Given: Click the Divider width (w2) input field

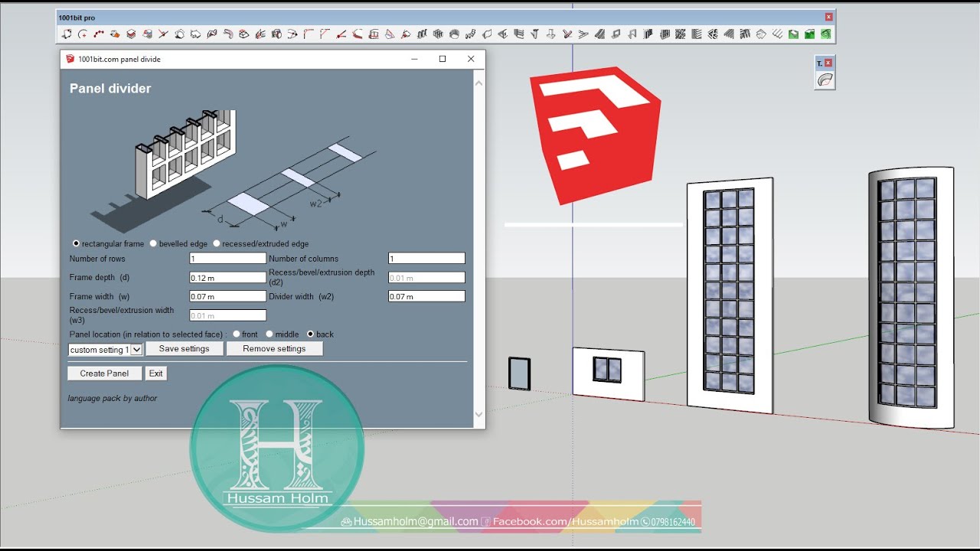Looking at the screenshot, I should coord(426,296).
